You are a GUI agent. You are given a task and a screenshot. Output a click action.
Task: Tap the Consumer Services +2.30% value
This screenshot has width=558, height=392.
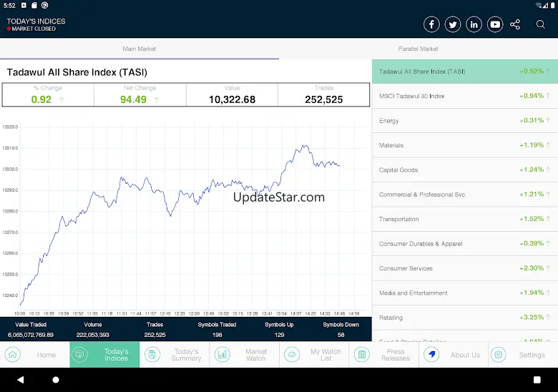532,268
